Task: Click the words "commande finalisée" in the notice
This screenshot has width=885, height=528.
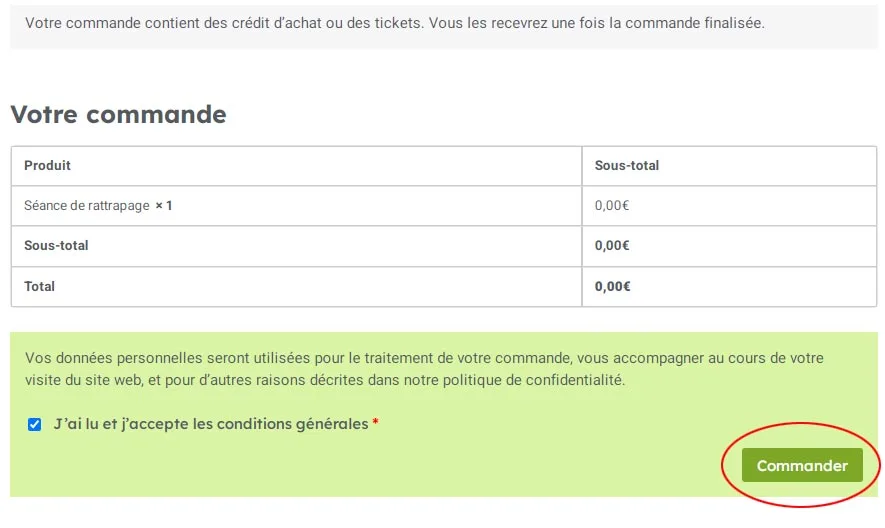Action: (694, 23)
